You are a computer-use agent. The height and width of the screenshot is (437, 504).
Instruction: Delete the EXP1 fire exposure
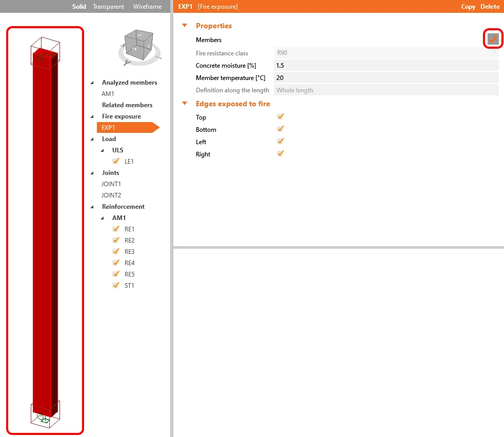tap(490, 7)
